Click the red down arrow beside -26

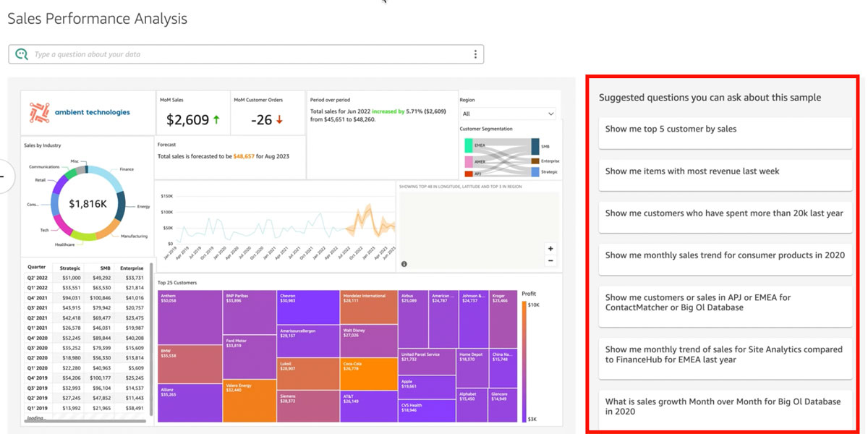279,120
